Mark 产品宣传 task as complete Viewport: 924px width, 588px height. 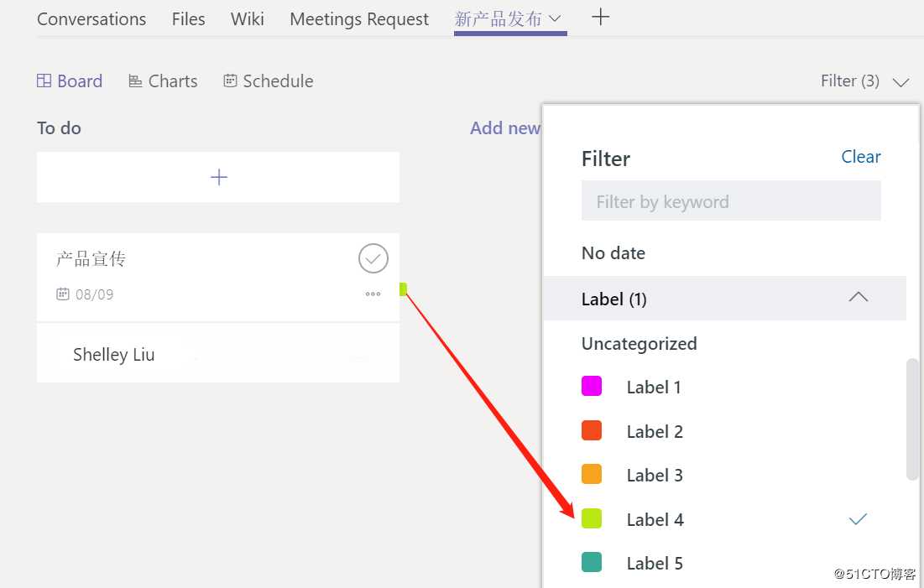[373, 258]
